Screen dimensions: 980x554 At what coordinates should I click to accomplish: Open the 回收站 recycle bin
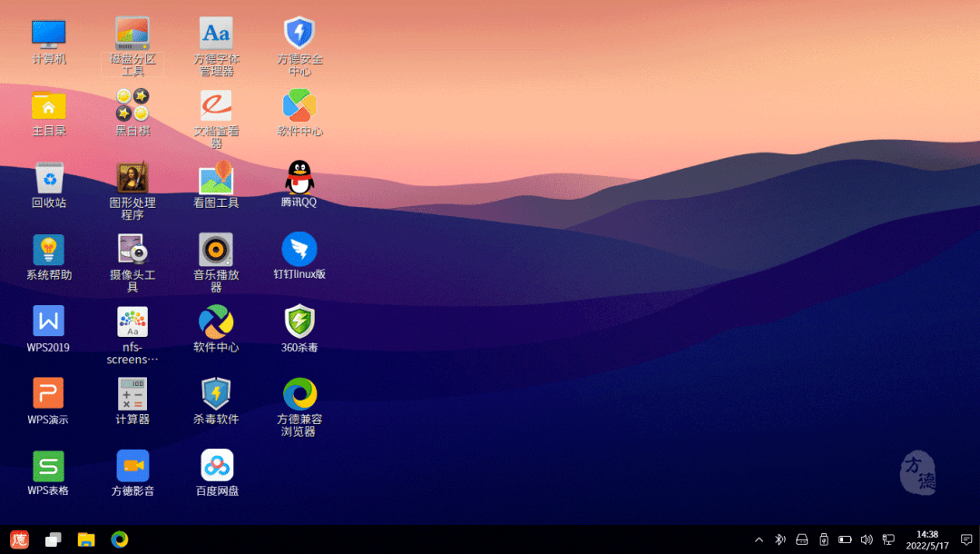tap(49, 178)
